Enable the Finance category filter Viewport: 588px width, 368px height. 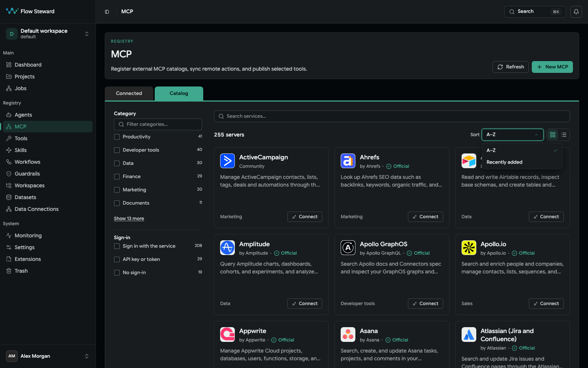point(117,177)
